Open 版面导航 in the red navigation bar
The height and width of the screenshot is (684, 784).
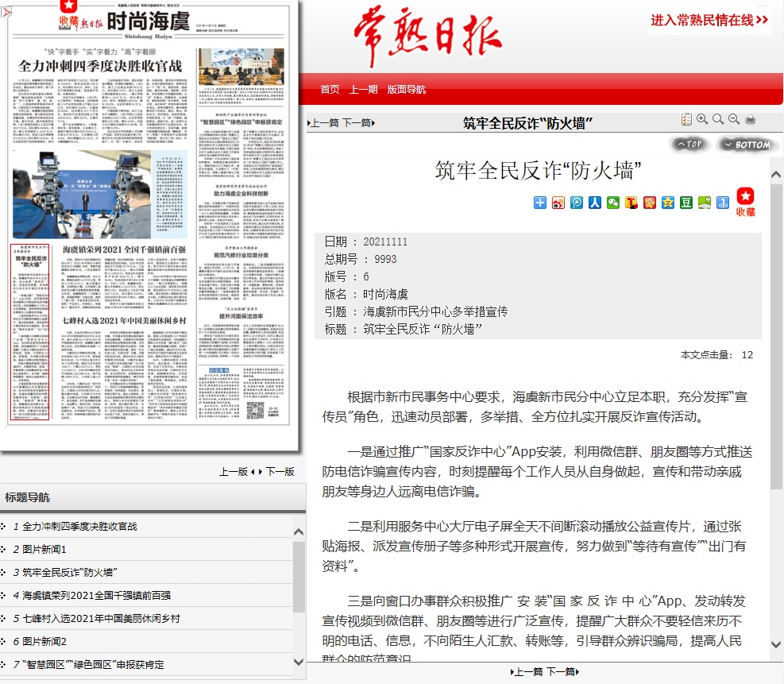pos(407,90)
